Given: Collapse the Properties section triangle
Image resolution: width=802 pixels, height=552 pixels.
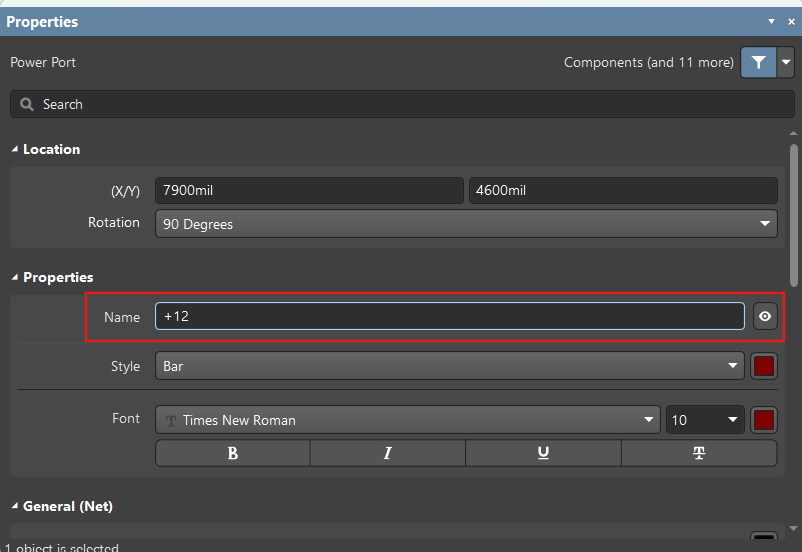Looking at the screenshot, I should [15, 277].
